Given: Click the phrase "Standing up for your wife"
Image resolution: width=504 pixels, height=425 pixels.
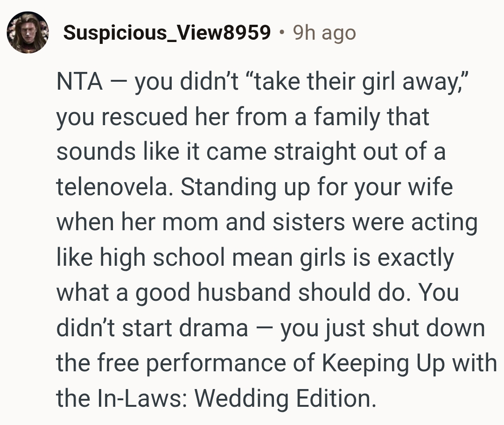Looking at the screenshot, I should click(x=316, y=187).
